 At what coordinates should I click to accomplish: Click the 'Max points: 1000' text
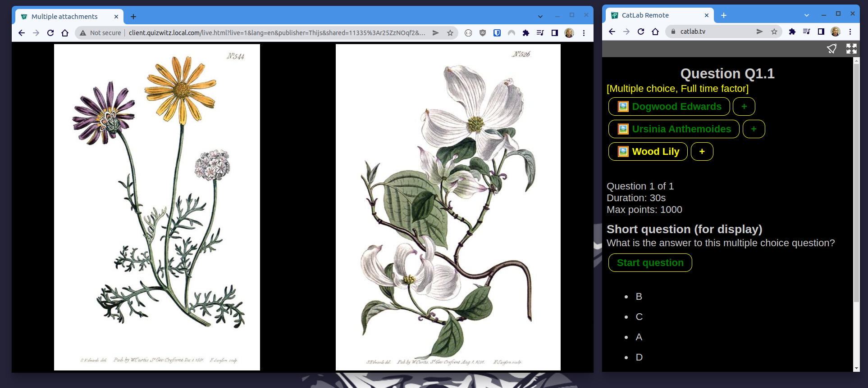[644, 210]
